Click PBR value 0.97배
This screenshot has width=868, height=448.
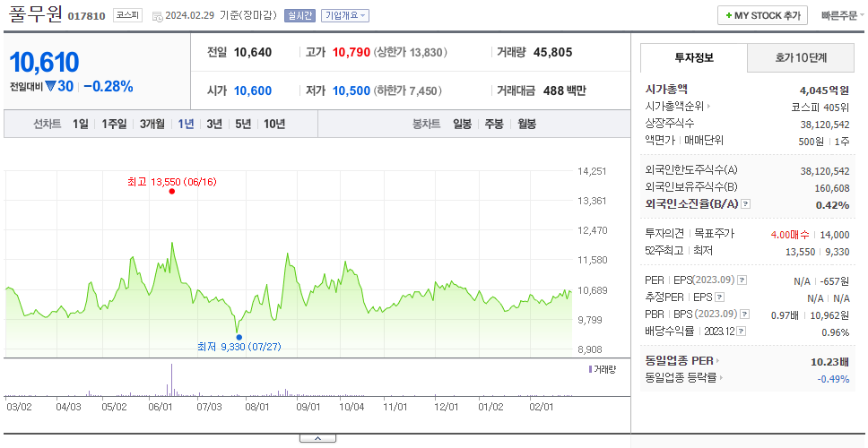coord(785,315)
